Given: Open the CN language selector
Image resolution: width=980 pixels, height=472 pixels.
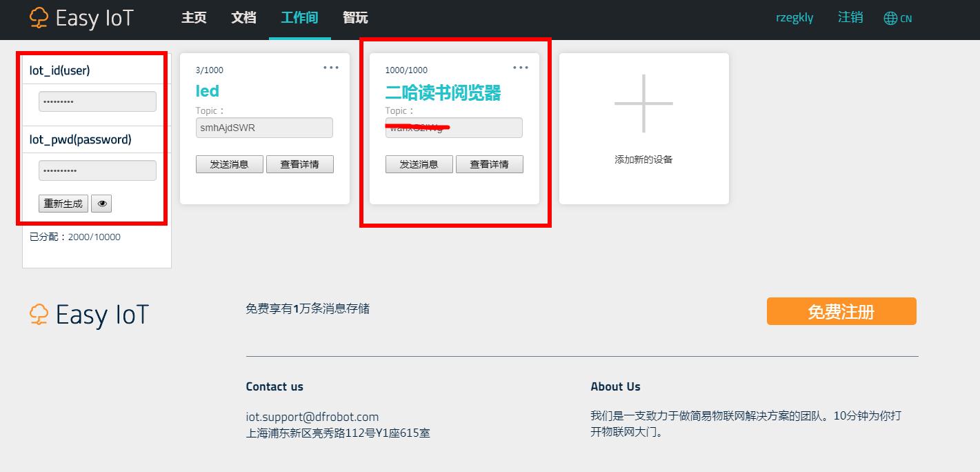Looking at the screenshot, I should pos(906,19).
